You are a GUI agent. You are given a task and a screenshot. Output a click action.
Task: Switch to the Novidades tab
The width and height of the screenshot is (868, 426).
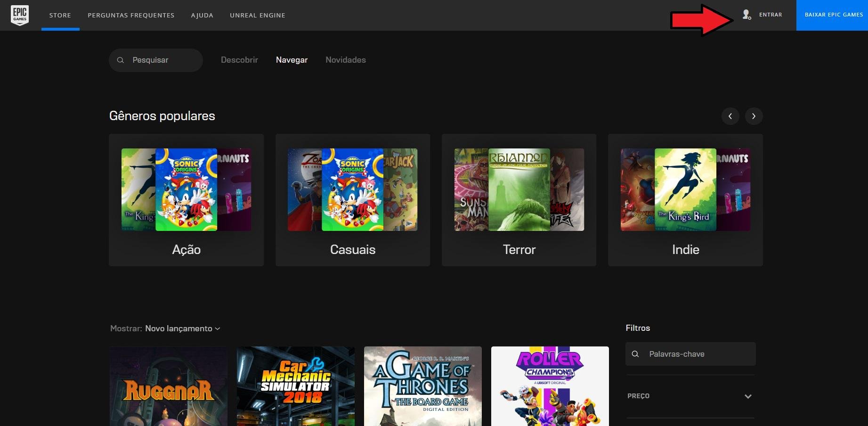(346, 60)
